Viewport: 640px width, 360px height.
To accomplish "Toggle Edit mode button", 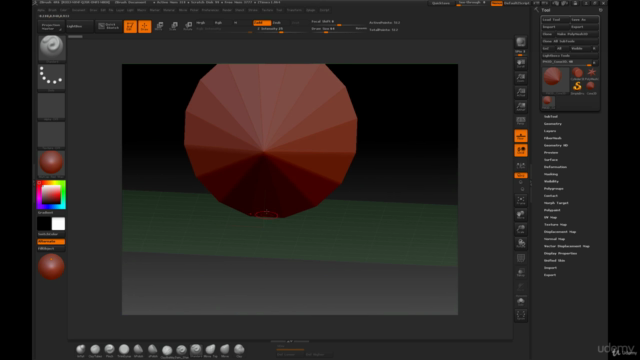I will click(130, 27).
